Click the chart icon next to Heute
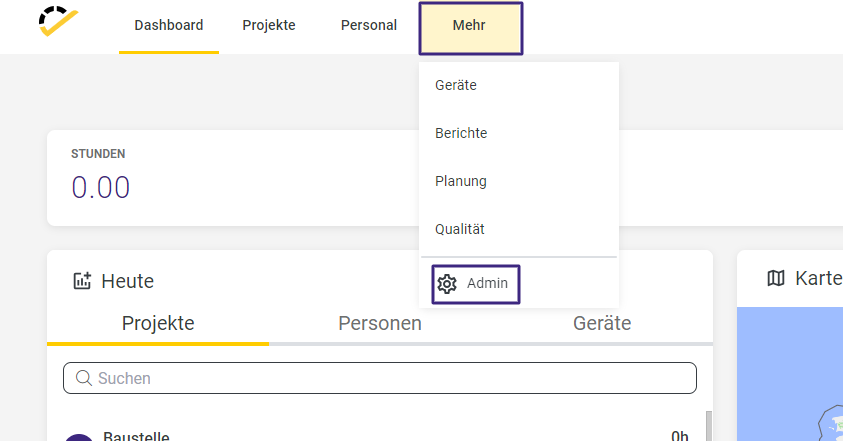843x441 pixels. pos(82,281)
